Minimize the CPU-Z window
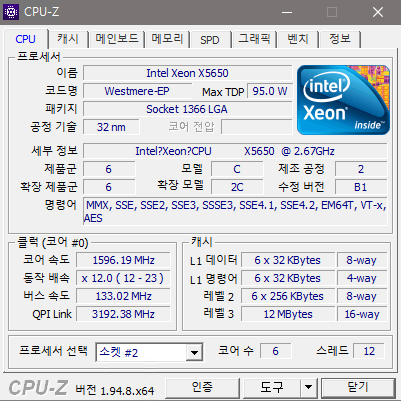The width and height of the screenshot is (401, 401). click(x=287, y=12)
